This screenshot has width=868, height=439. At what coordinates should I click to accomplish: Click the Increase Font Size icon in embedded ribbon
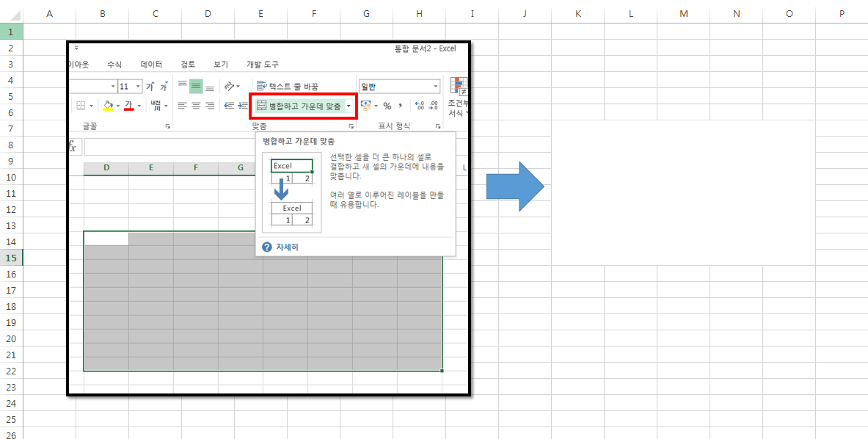150,87
